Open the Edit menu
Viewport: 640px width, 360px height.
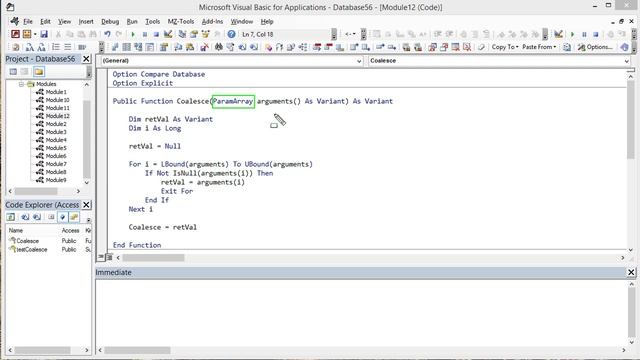[x=45, y=22]
